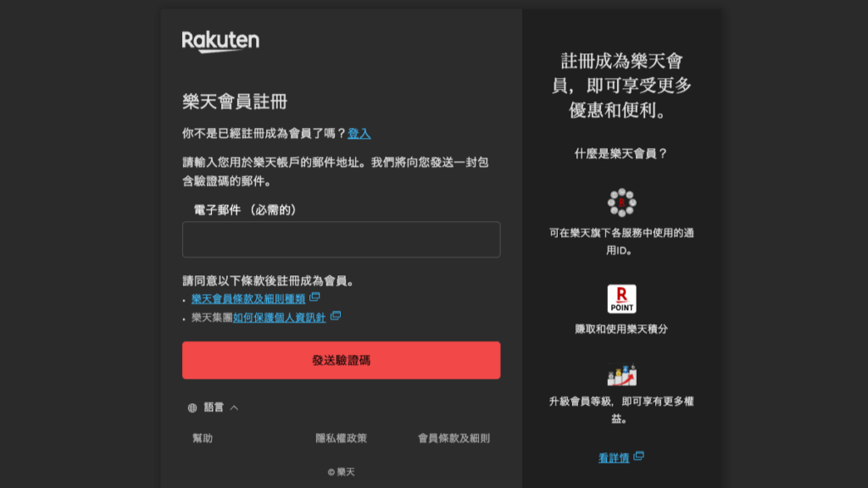This screenshot has height=488, width=868.
Task: Click the Rakuten logo
Action: coord(220,42)
